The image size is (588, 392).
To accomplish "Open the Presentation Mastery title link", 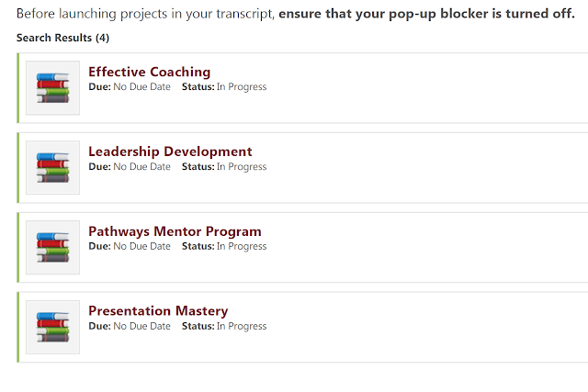I will [x=158, y=311].
